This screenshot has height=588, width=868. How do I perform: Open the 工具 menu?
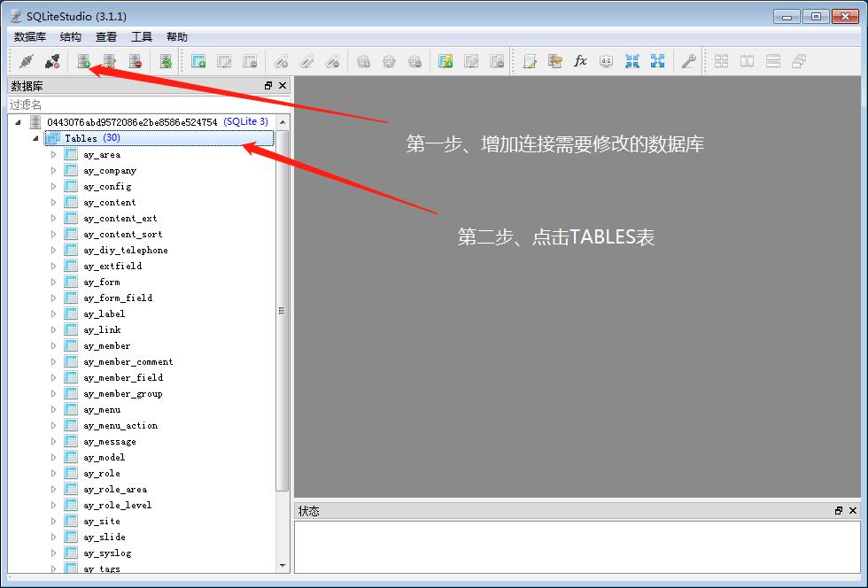141,37
